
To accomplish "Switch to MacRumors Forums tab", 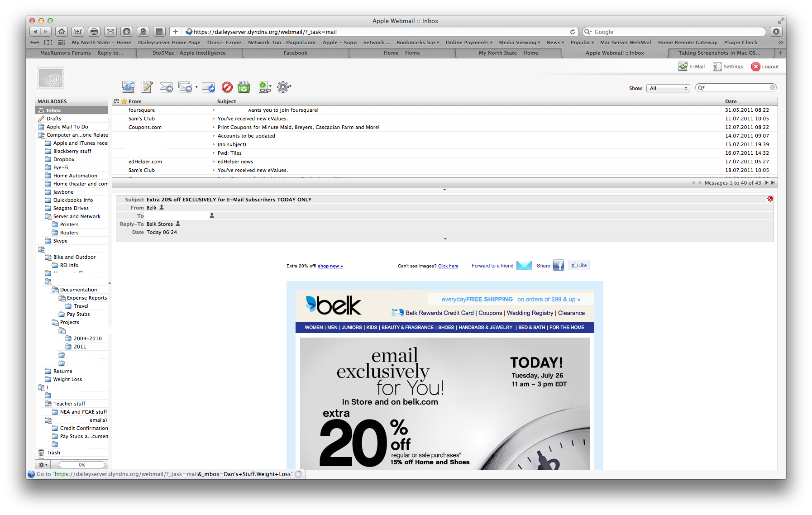I will (x=81, y=53).
